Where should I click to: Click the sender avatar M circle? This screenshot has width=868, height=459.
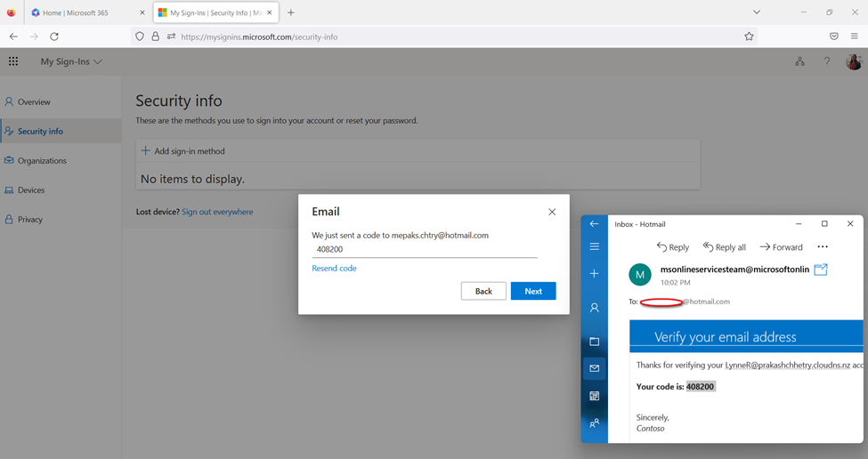point(640,275)
